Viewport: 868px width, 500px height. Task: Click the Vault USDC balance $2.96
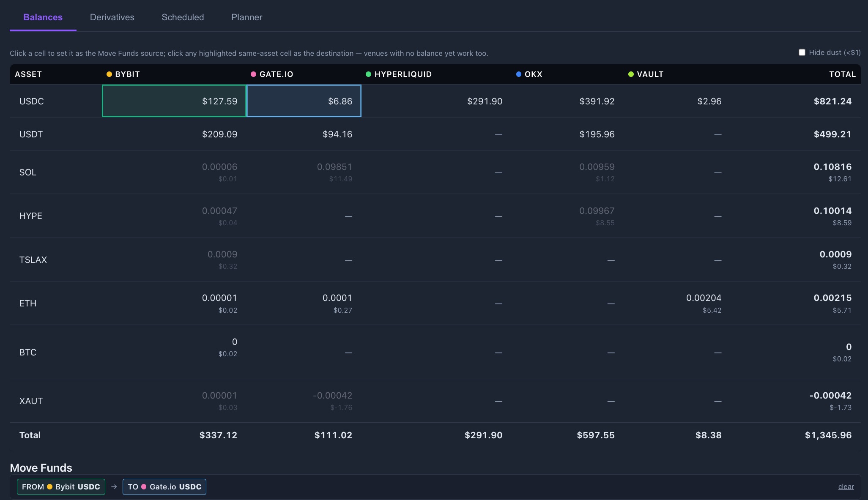pos(709,101)
